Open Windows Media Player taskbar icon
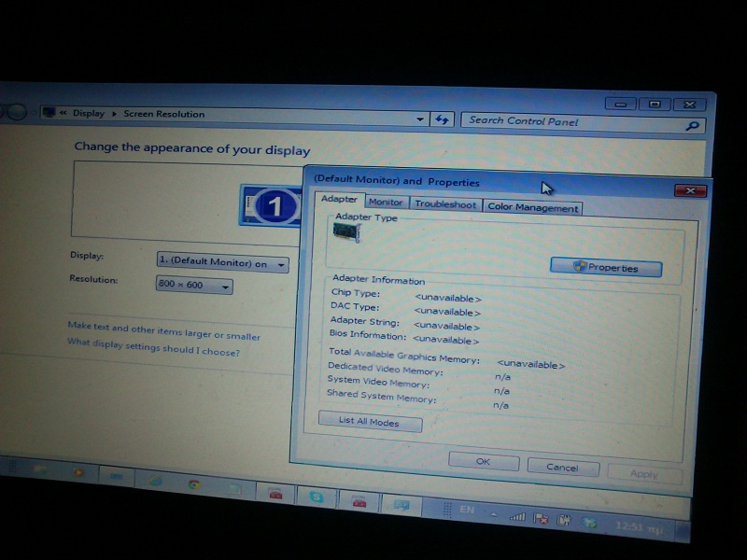Image resolution: width=747 pixels, height=560 pixels. point(78,472)
